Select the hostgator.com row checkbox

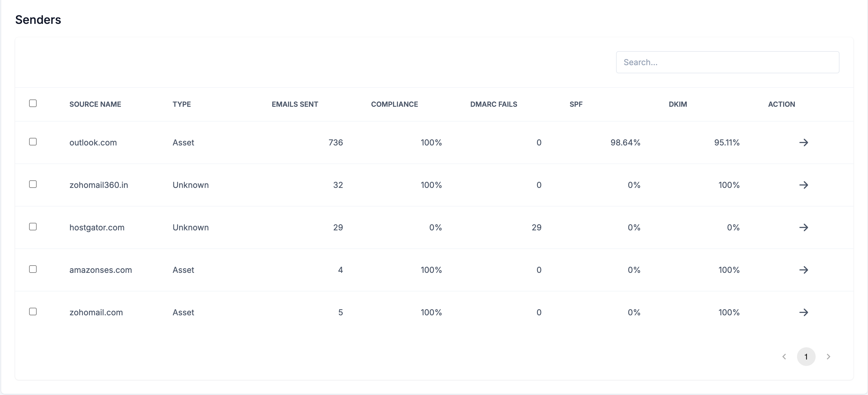pyautogui.click(x=33, y=227)
